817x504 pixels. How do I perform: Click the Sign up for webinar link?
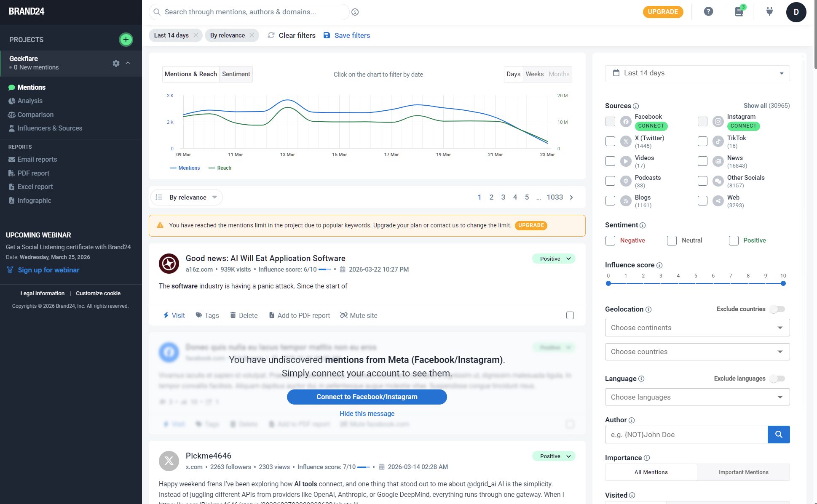48,270
